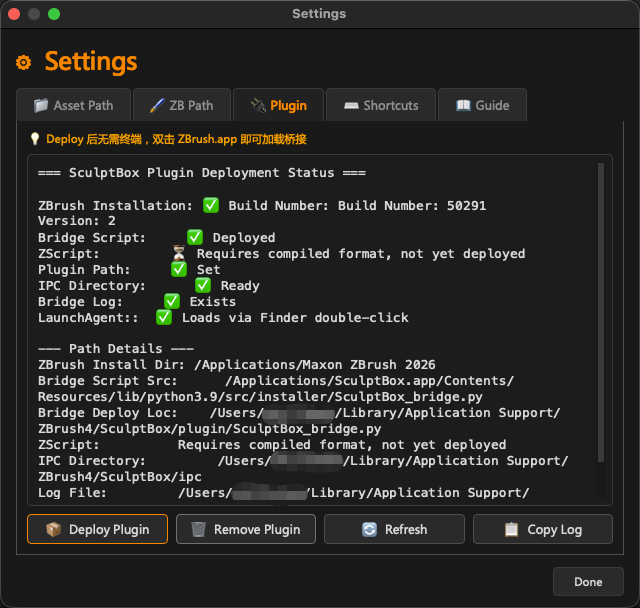The height and width of the screenshot is (608, 640).
Task: Switch to the Asset Path tab
Action: 73,105
